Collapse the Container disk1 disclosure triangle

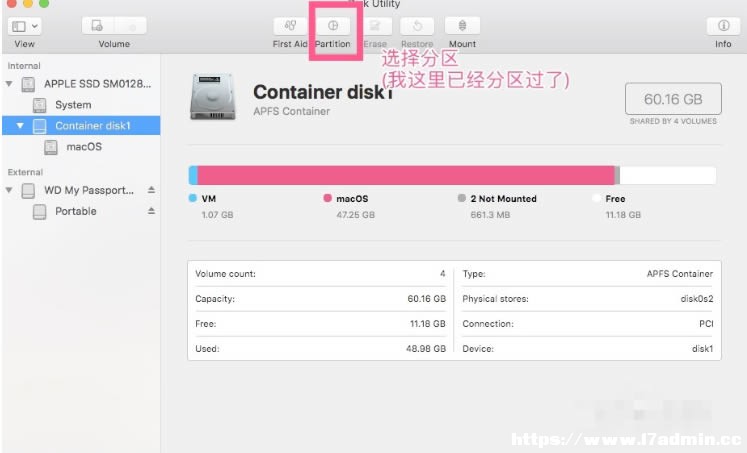click(20, 126)
